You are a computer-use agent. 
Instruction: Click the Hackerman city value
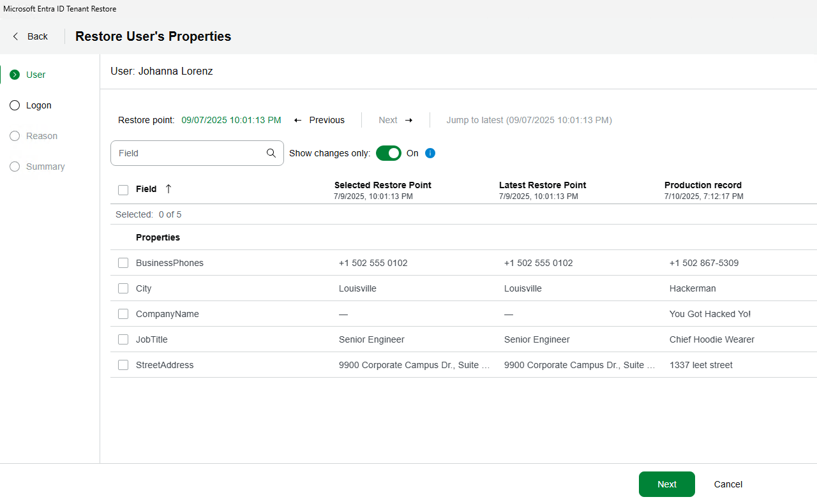(x=693, y=288)
